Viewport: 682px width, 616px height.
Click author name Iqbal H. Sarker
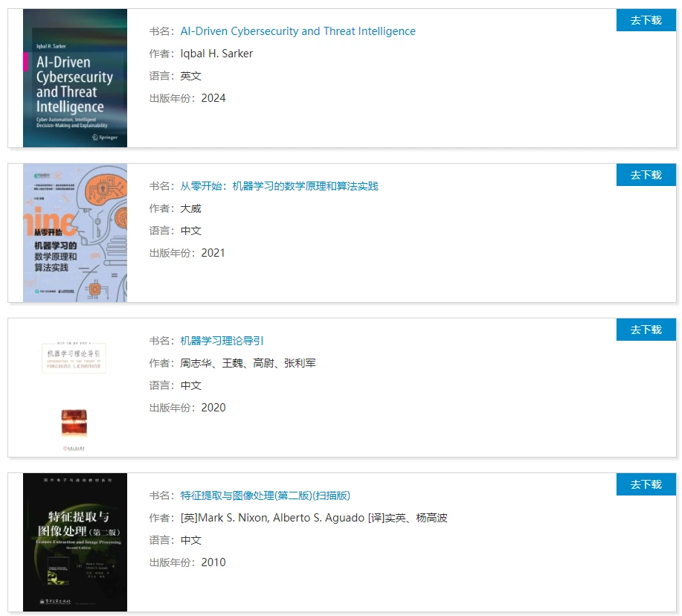216,54
